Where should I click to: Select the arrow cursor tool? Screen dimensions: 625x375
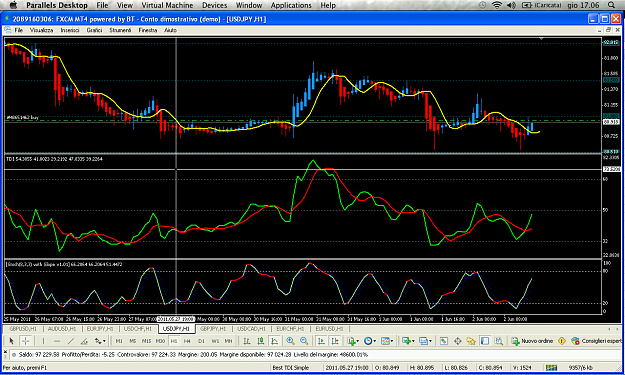tap(11, 341)
